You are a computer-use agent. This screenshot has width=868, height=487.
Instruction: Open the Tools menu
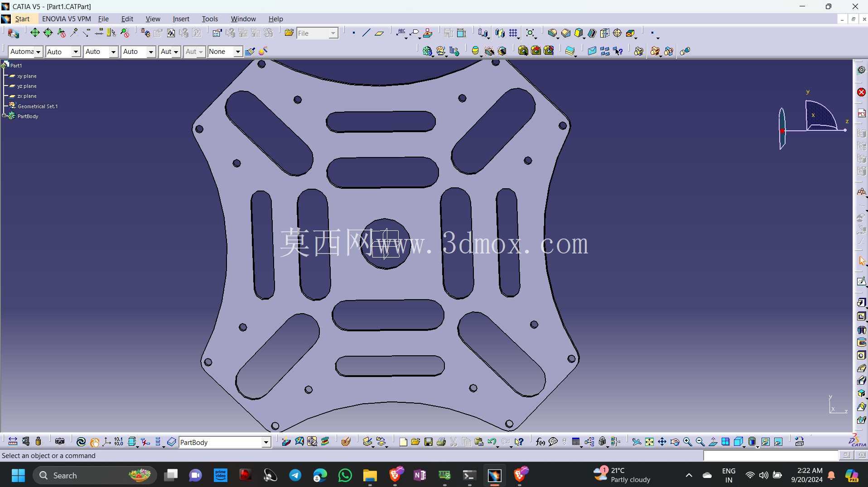[210, 19]
